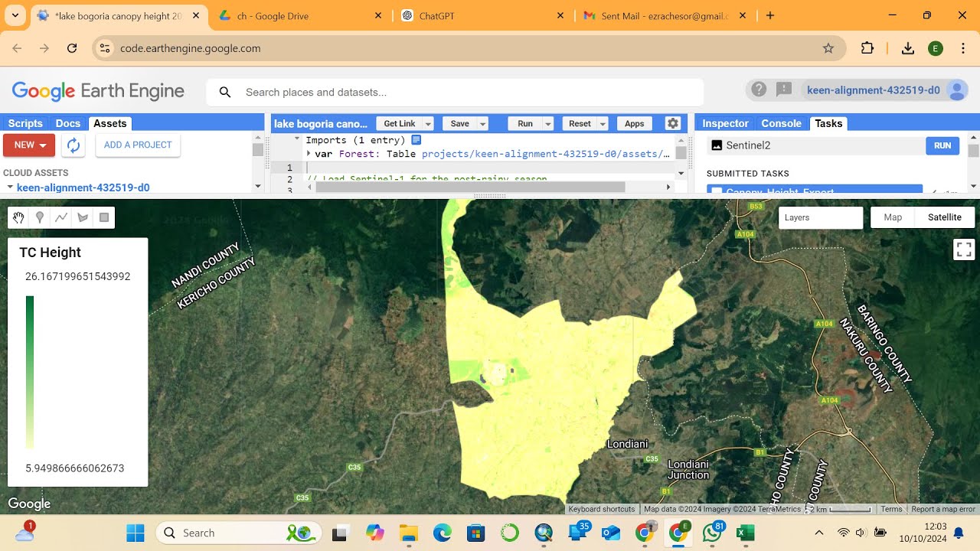980x551 pixels.
Task: Open the Chrome tab search arrow
Action: (16, 15)
